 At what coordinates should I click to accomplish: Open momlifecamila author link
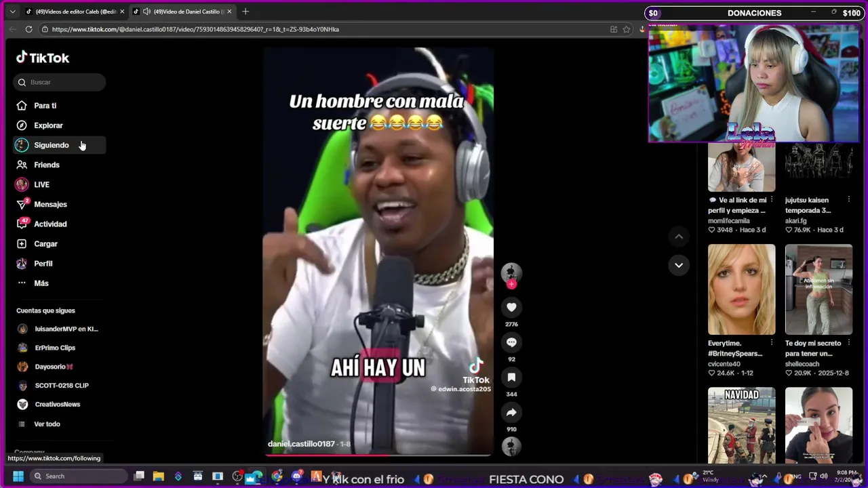tap(729, 221)
